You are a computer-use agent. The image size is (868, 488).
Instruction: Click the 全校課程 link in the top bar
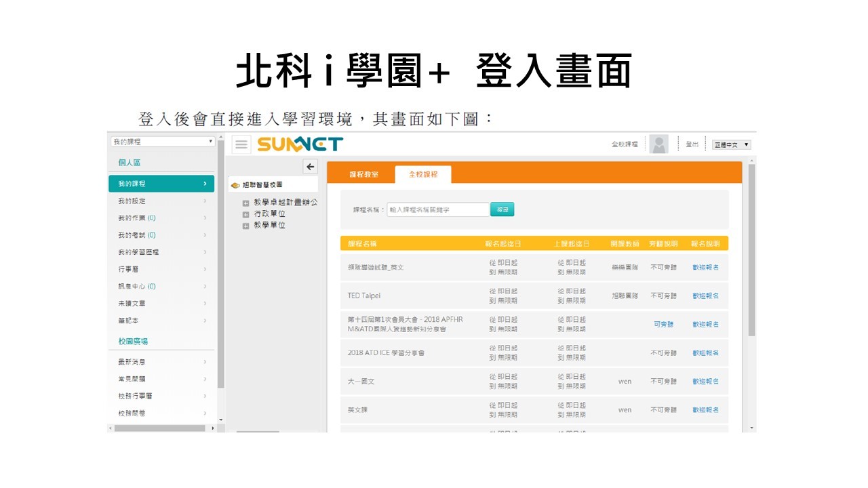(x=625, y=144)
